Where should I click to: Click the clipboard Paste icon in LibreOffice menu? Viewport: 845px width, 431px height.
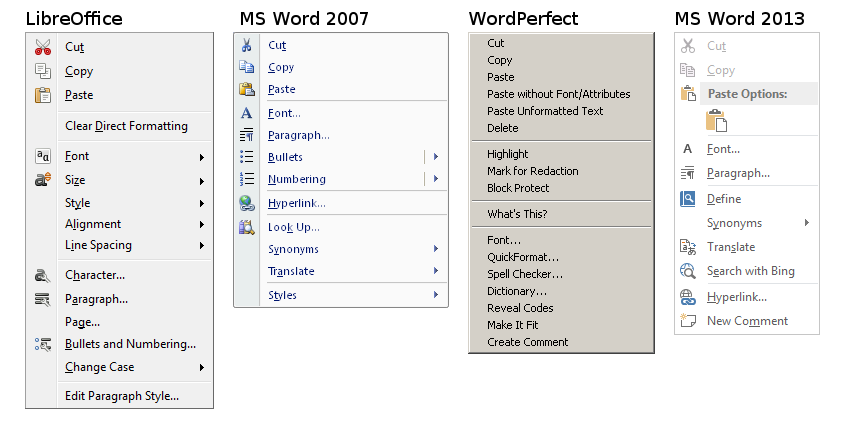(x=42, y=96)
